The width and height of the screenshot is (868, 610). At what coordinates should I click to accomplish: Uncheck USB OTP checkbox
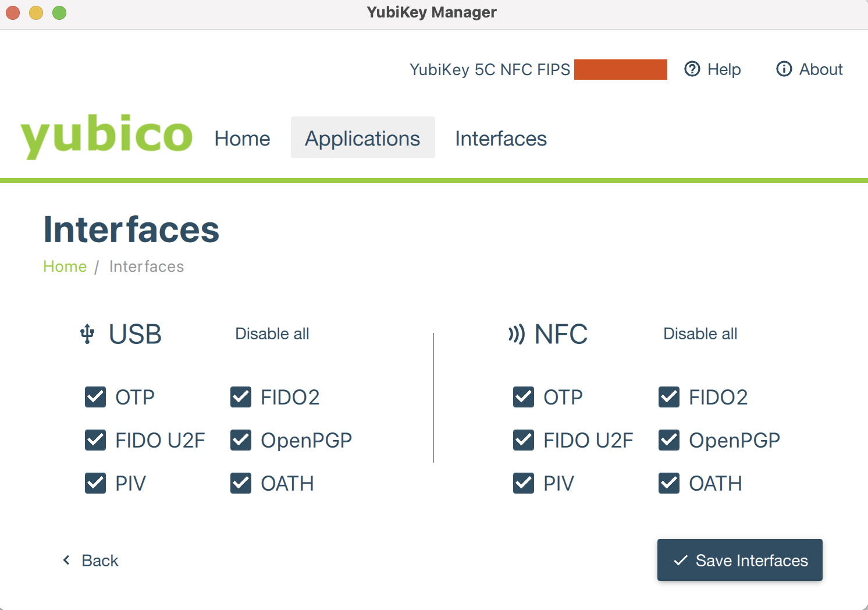95,397
